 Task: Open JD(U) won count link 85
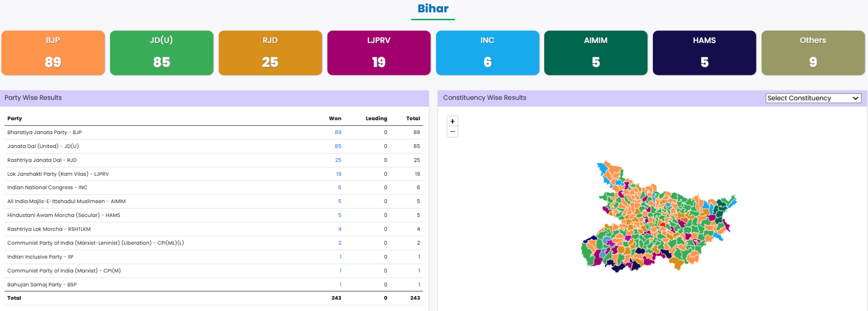(x=338, y=146)
